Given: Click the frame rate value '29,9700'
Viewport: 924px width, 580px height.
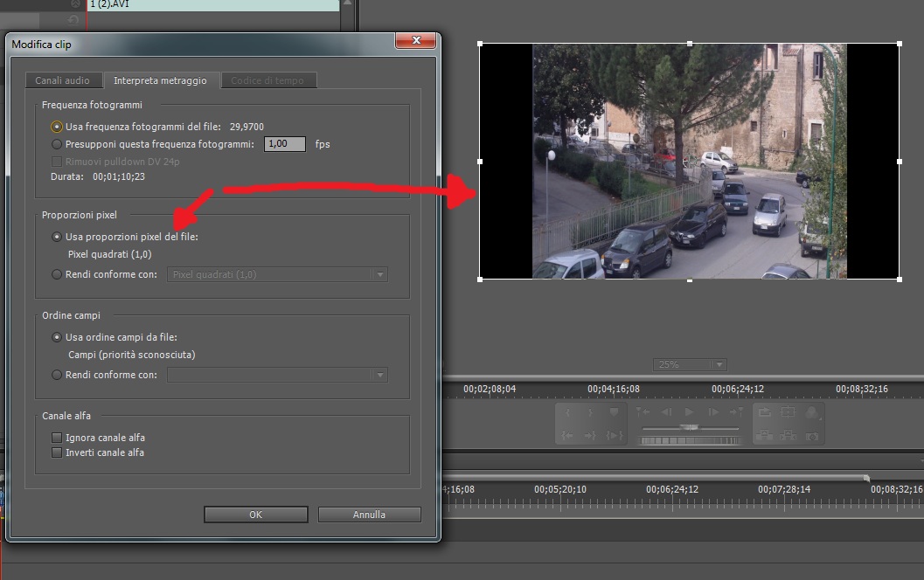Looking at the screenshot, I should [x=247, y=127].
